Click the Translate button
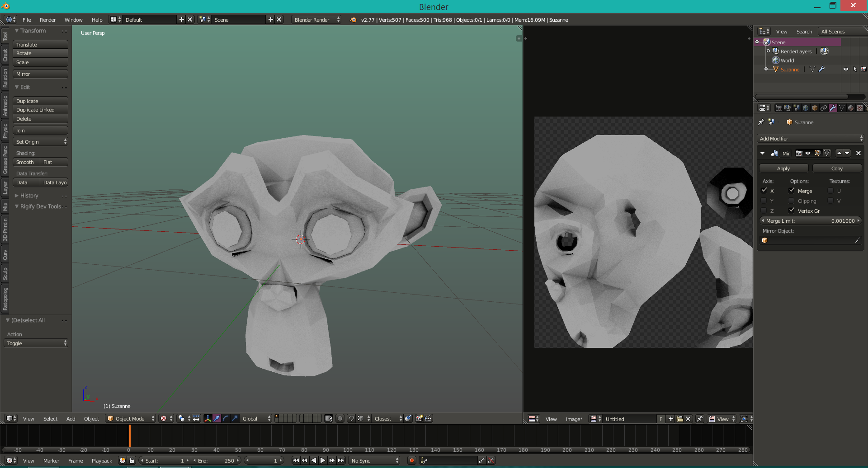The width and height of the screenshot is (868, 468). [x=41, y=44]
